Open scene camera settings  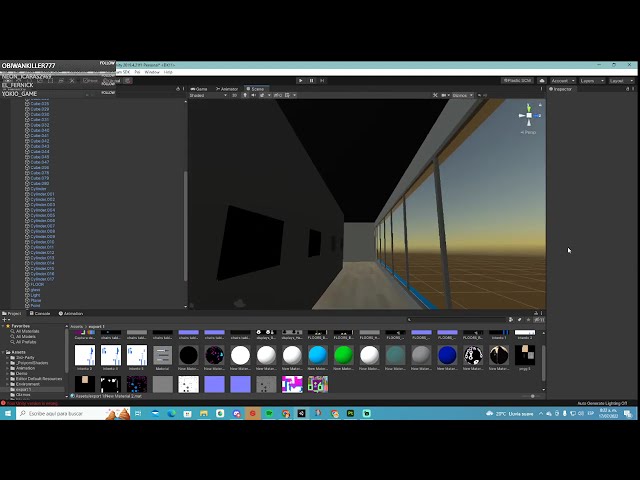click(x=445, y=96)
